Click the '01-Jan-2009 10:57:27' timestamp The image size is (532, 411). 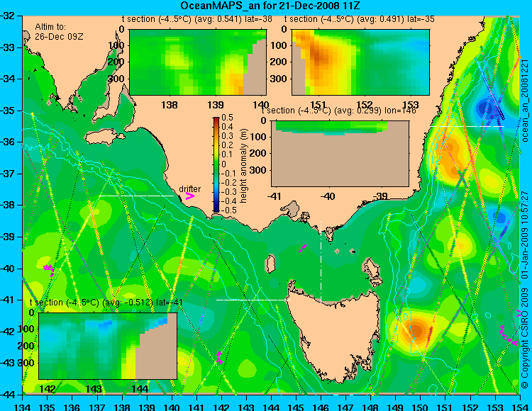pos(525,235)
